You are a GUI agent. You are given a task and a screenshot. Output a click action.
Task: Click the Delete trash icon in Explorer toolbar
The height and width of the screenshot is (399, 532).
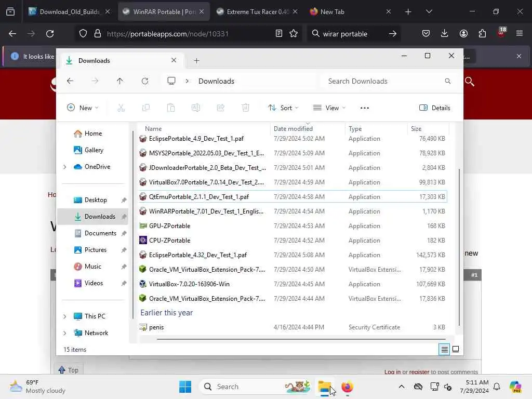(246, 108)
